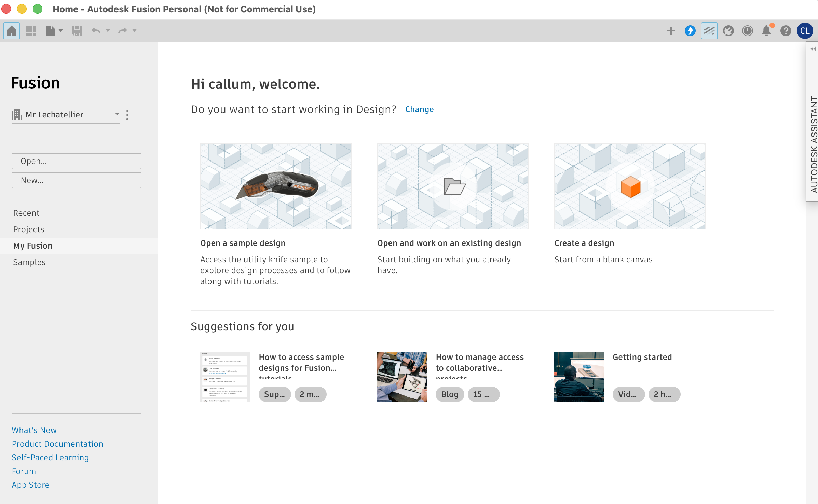Open 'How to access sample designs' article thumbnail
This screenshot has height=504, width=818.
coord(225,377)
